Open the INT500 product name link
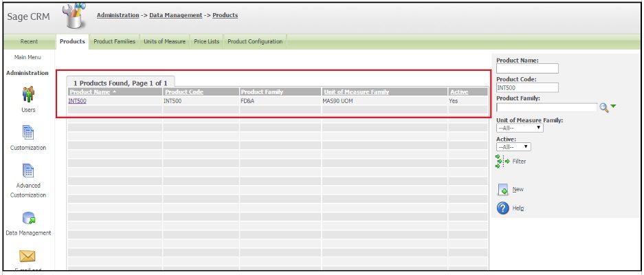 click(x=77, y=100)
